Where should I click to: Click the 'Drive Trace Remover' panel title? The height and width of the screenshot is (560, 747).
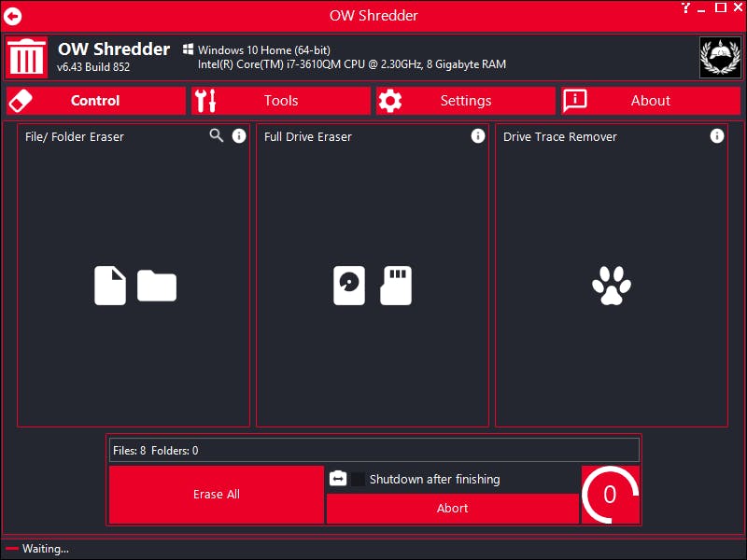(559, 136)
